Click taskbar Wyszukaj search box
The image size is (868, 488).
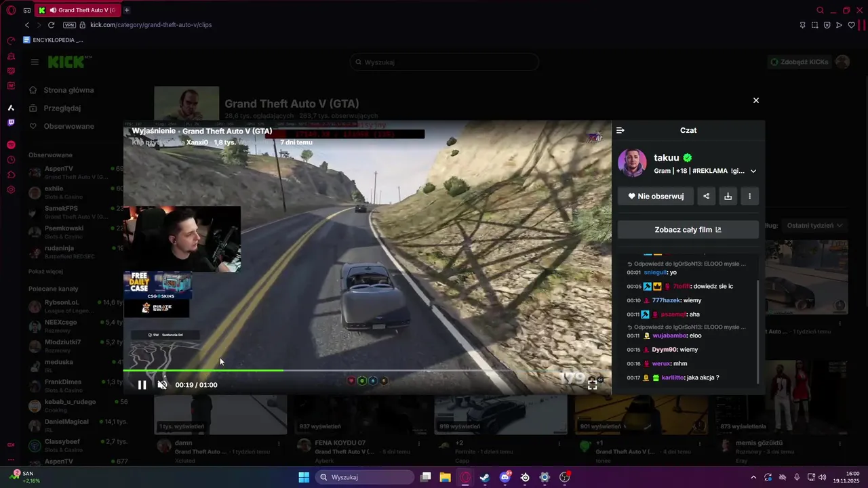click(x=365, y=477)
